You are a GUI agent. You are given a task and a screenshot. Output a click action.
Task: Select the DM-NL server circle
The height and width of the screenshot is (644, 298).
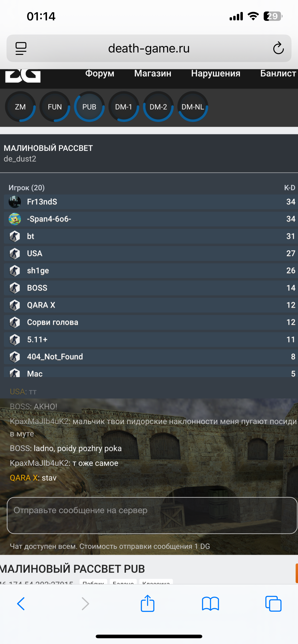tap(193, 107)
